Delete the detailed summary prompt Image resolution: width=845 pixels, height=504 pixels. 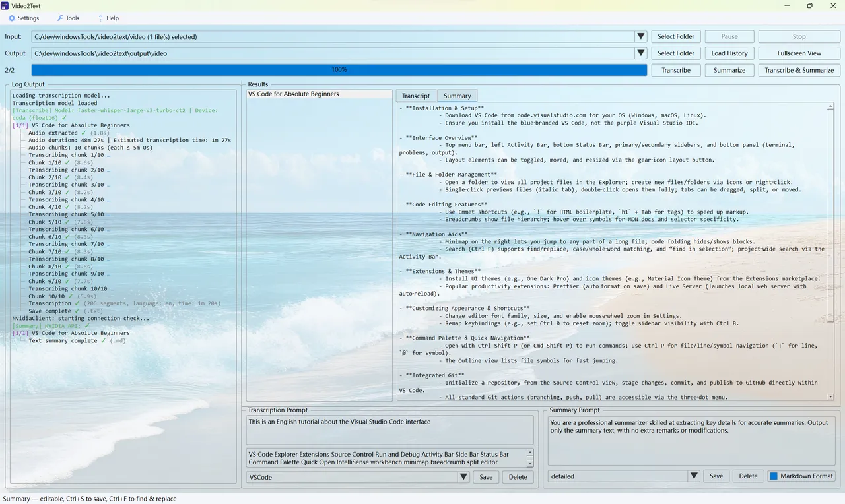pyautogui.click(x=748, y=476)
